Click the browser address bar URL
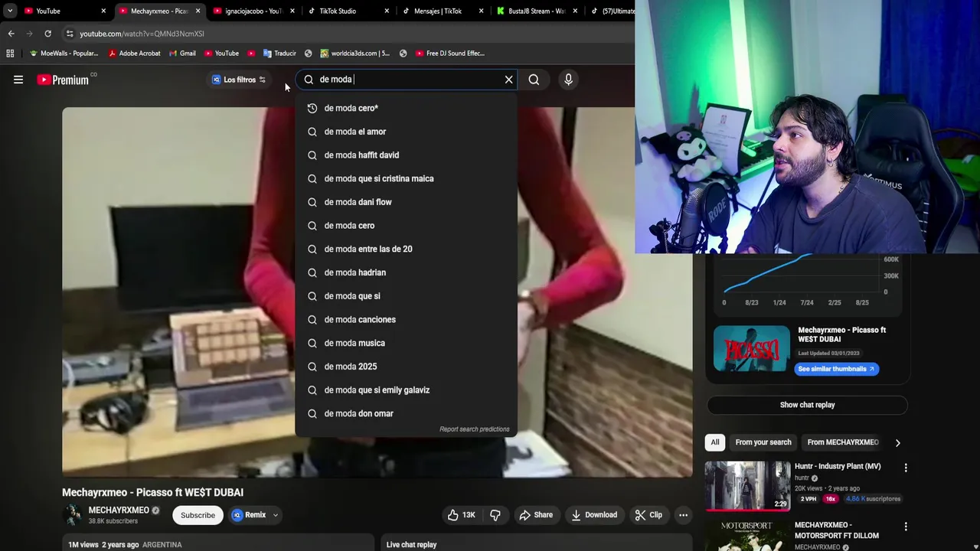 click(x=142, y=34)
